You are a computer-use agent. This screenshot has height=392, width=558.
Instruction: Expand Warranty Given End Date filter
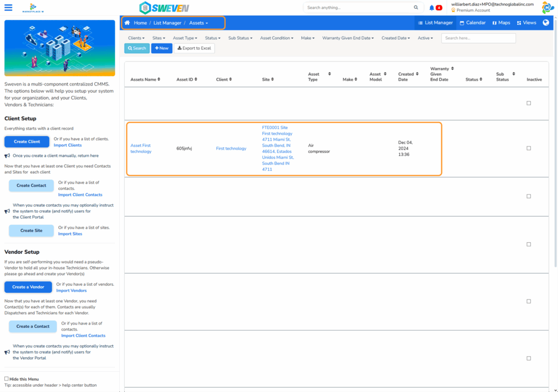pos(348,38)
